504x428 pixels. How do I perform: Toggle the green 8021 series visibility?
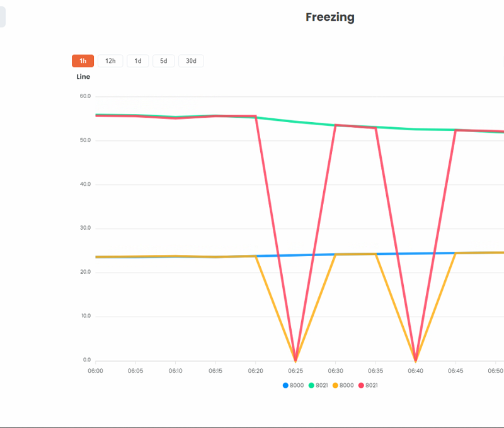click(316, 385)
